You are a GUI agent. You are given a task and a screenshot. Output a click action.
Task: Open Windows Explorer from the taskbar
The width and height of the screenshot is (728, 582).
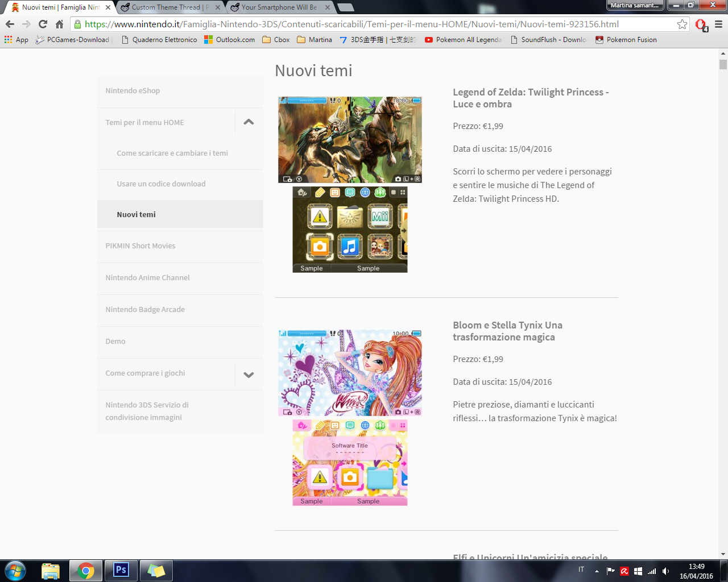tap(51, 571)
